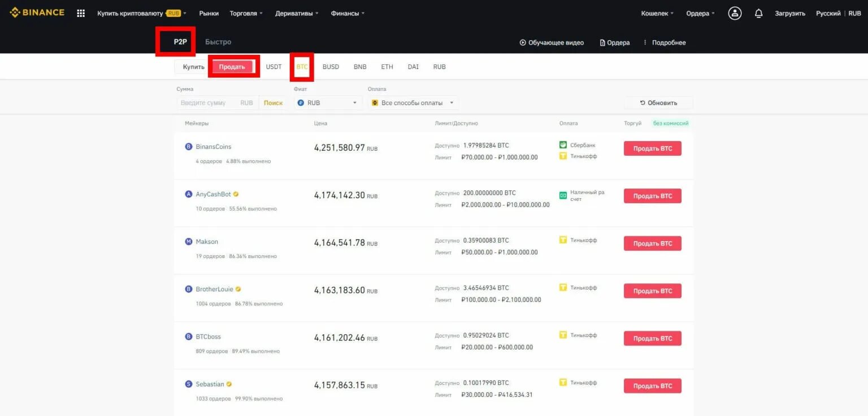Click Тинькофф icon in BinansCoins row
The height and width of the screenshot is (416, 868).
click(x=563, y=156)
